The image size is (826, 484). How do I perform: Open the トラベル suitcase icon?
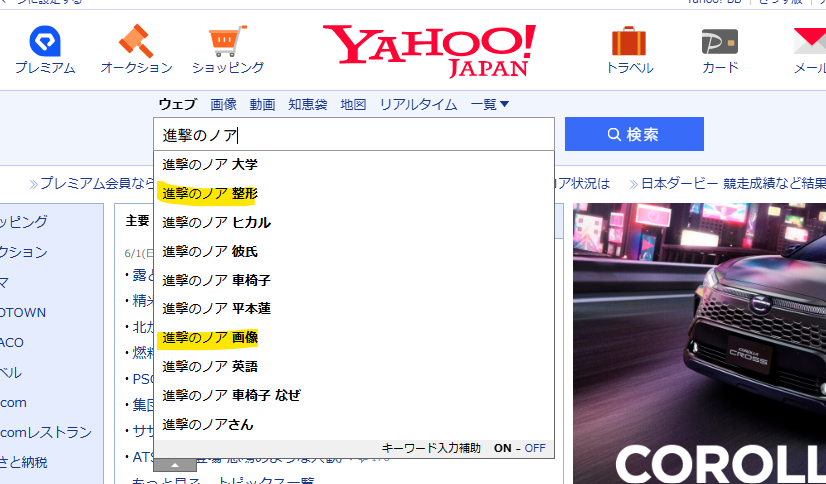coord(629,41)
